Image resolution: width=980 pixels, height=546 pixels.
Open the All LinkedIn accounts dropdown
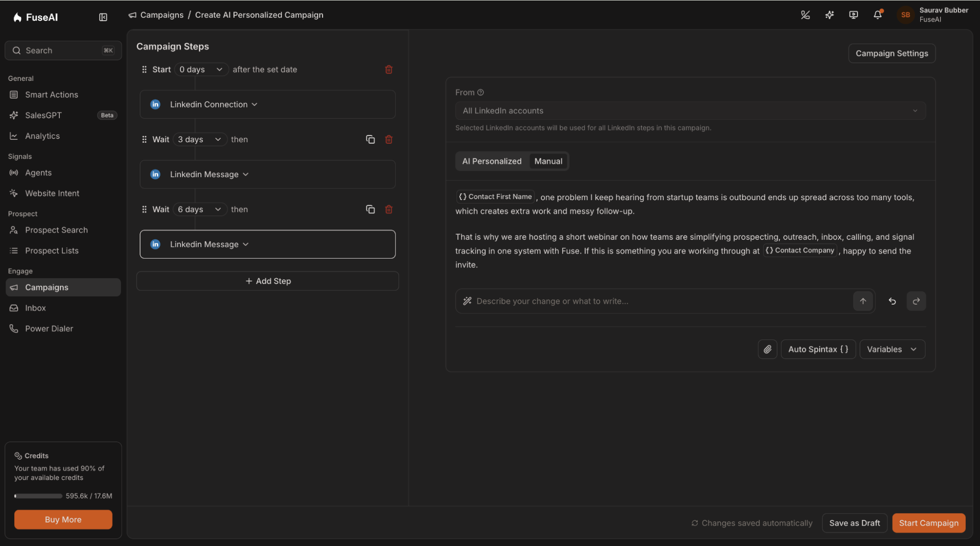pyautogui.click(x=690, y=111)
